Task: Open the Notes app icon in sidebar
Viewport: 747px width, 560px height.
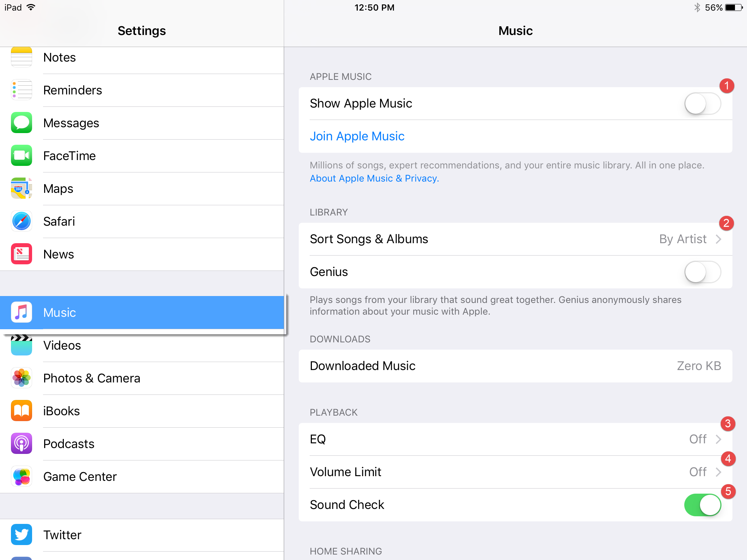Action: [x=21, y=57]
